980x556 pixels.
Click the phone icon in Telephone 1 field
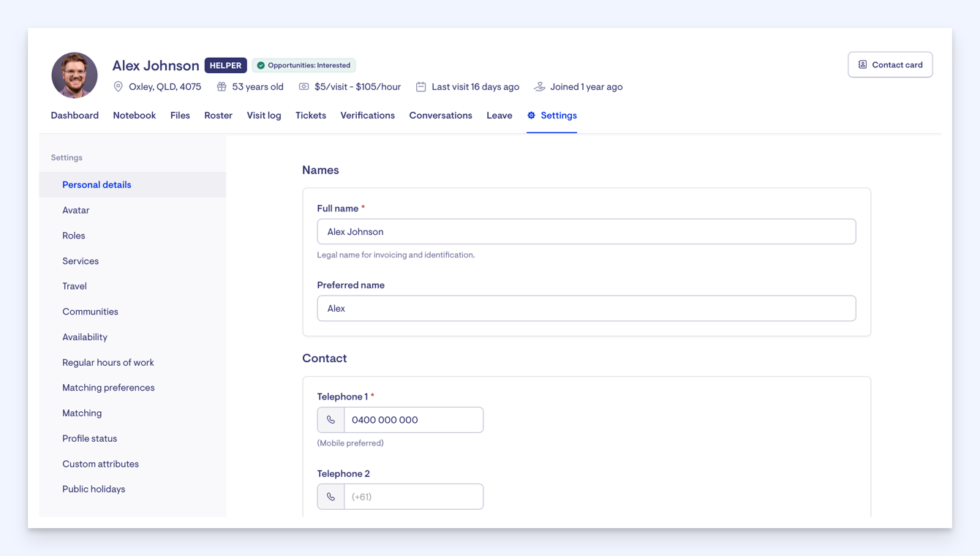tap(331, 420)
